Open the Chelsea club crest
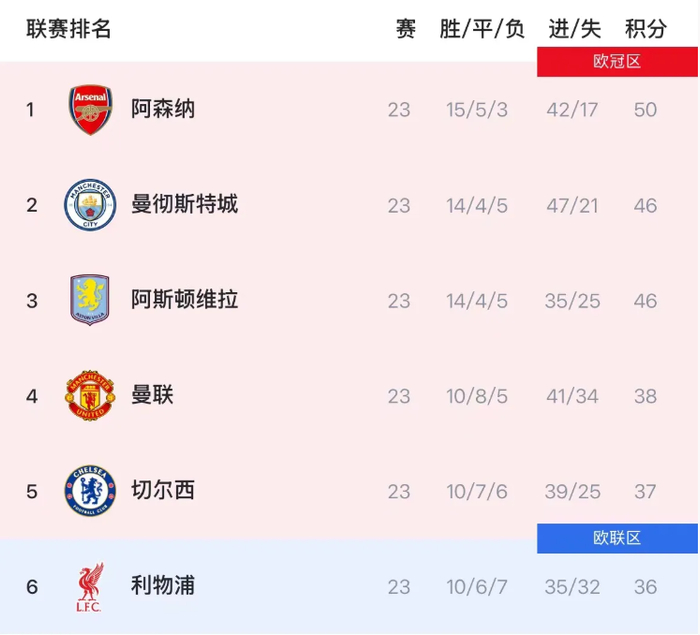 (x=91, y=491)
